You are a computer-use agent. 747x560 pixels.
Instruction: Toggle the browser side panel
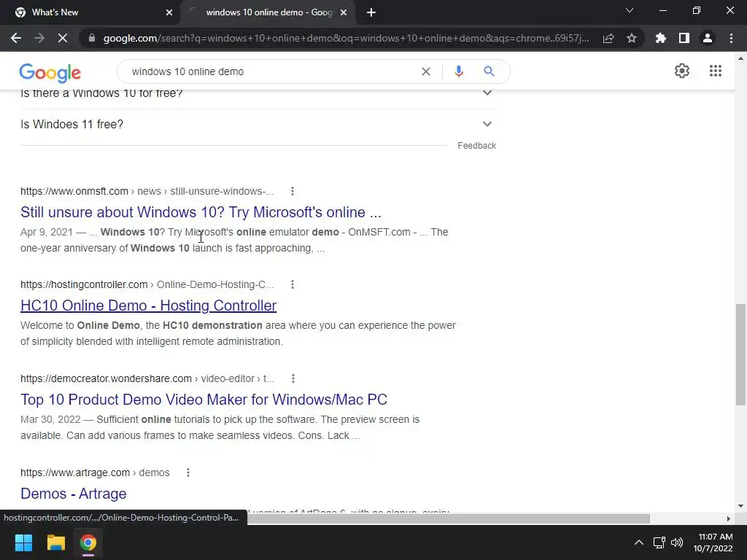pos(684,38)
